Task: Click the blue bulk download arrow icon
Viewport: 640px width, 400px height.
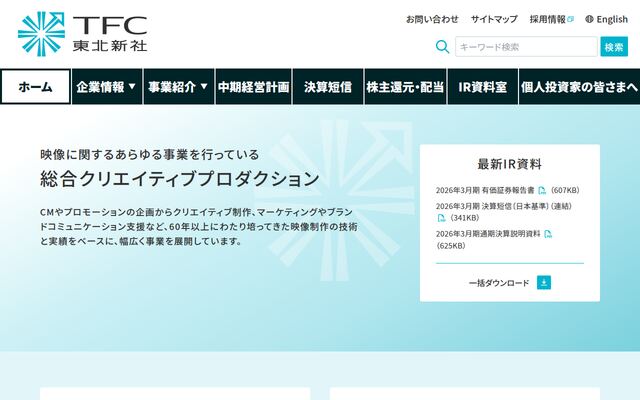Action: point(544,282)
